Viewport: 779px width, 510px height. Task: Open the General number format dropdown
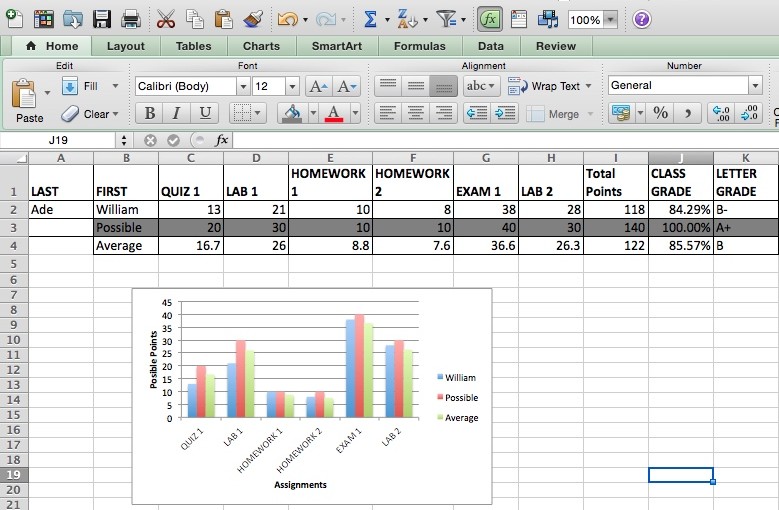(755, 86)
